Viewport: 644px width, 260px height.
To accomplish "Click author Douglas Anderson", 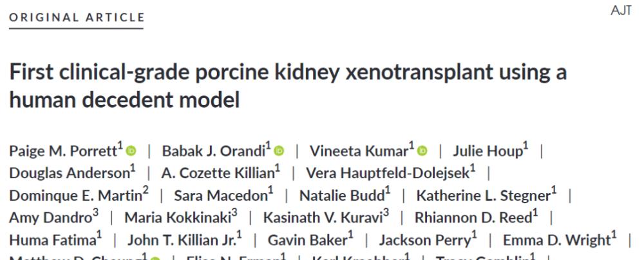I will 70,174.
